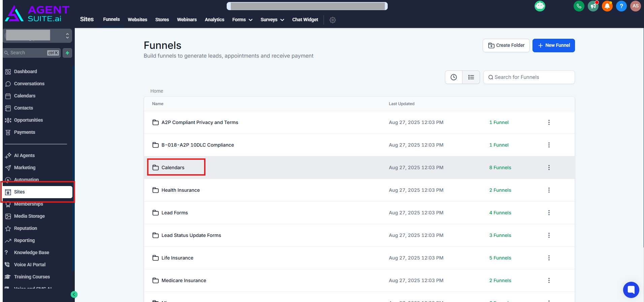The width and height of the screenshot is (644, 302).
Task: Open options menu for Calendars folder
Action: tap(549, 168)
